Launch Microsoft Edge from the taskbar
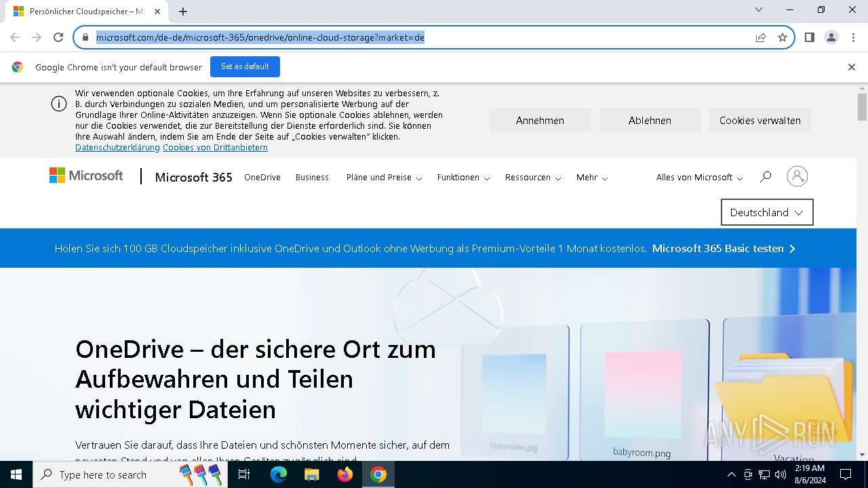The width and height of the screenshot is (868, 488). (x=279, y=474)
